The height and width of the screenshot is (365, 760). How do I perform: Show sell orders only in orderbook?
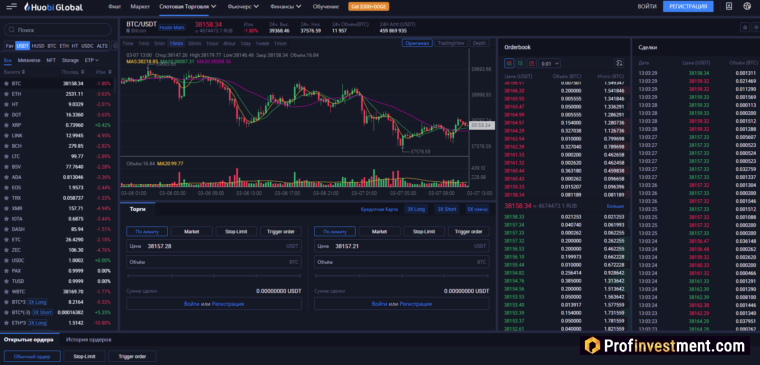click(x=532, y=63)
